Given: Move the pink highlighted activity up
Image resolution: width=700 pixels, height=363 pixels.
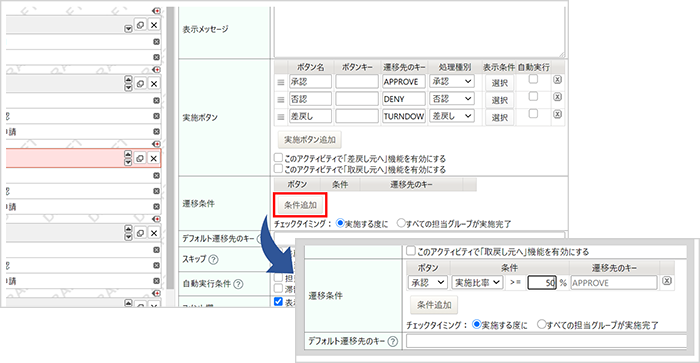Looking at the screenshot, I should 128,154.
